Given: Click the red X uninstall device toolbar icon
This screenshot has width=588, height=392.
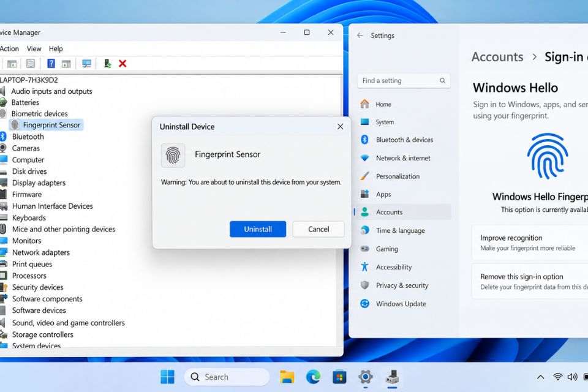Looking at the screenshot, I should pos(123,64).
